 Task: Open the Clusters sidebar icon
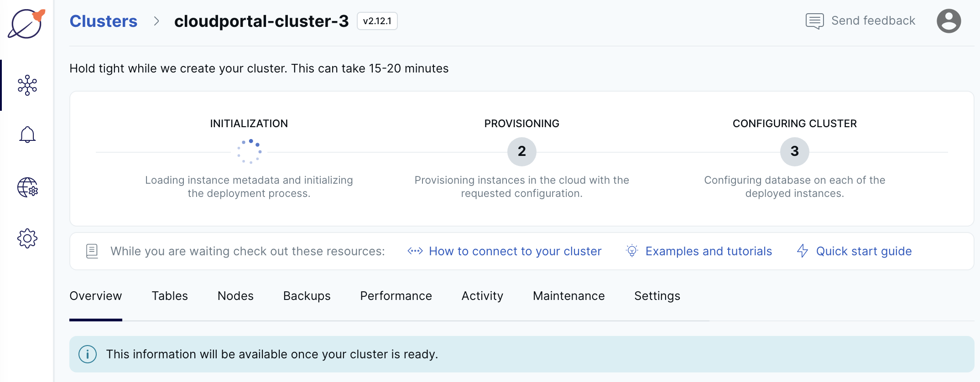pyautogui.click(x=27, y=85)
